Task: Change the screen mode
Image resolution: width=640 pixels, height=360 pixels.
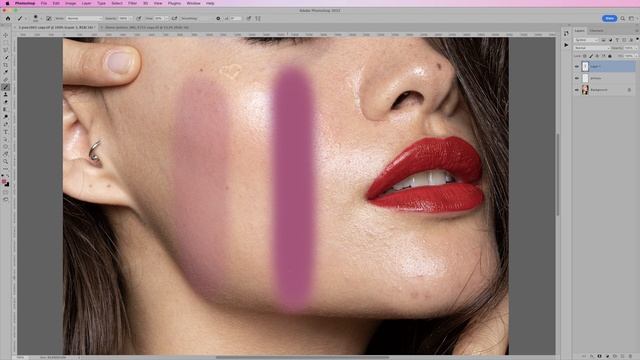Action: point(6,199)
